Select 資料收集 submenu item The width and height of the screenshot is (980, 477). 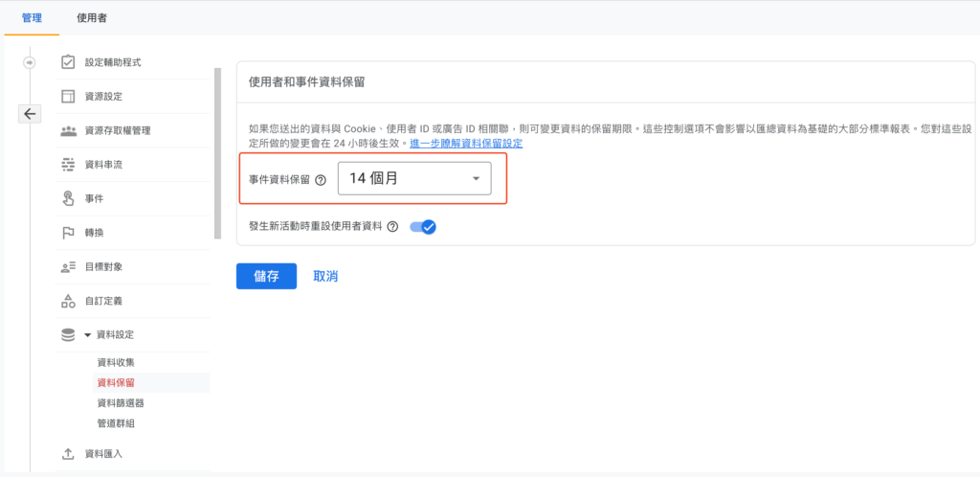point(116,363)
